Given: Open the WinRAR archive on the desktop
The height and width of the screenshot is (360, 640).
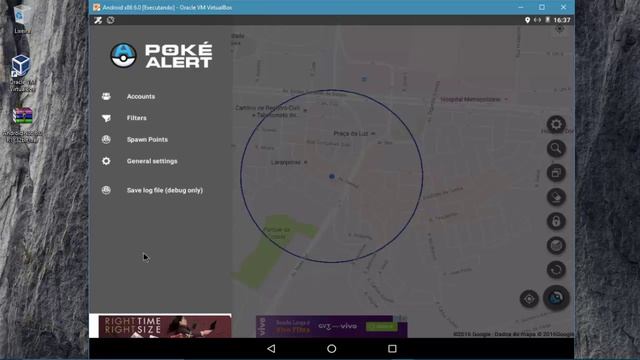Looking at the screenshot, I should tap(22, 125).
